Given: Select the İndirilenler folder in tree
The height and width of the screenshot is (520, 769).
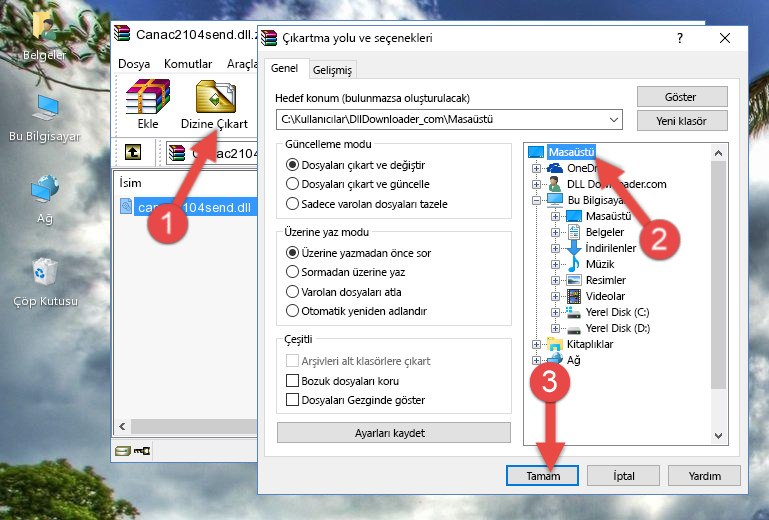Looking at the screenshot, I should tap(611, 248).
